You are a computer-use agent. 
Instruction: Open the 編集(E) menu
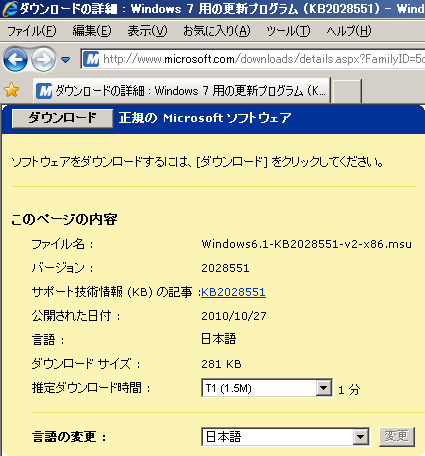[92, 31]
